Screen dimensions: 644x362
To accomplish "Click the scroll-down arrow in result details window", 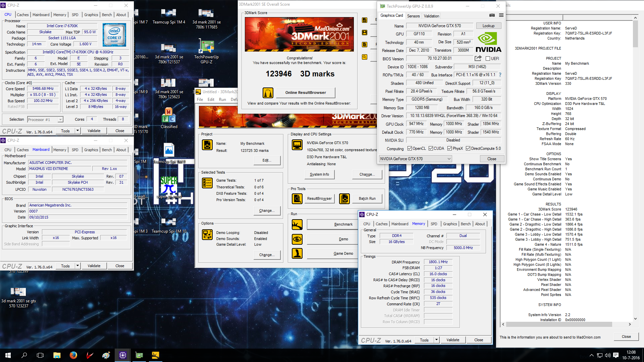I will click(x=635, y=319).
